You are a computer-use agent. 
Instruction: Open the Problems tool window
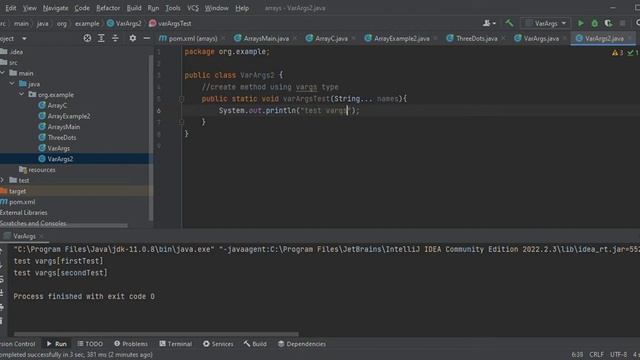[x=131, y=344]
